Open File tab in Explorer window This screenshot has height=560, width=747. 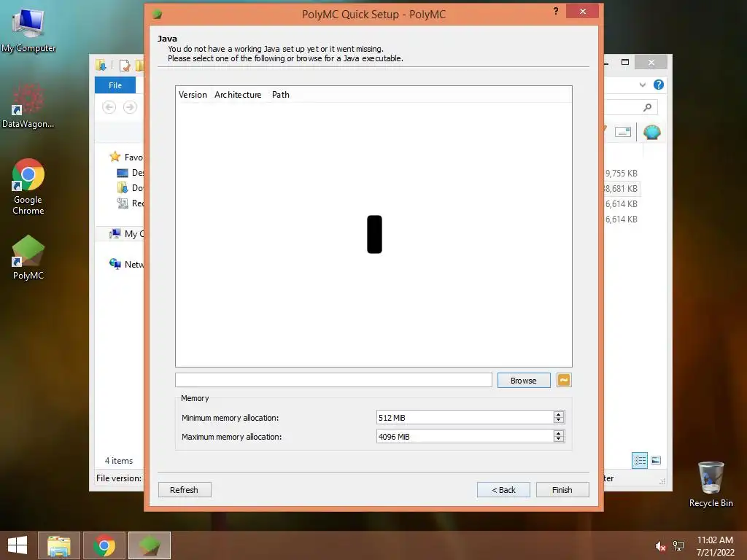click(115, 85)
